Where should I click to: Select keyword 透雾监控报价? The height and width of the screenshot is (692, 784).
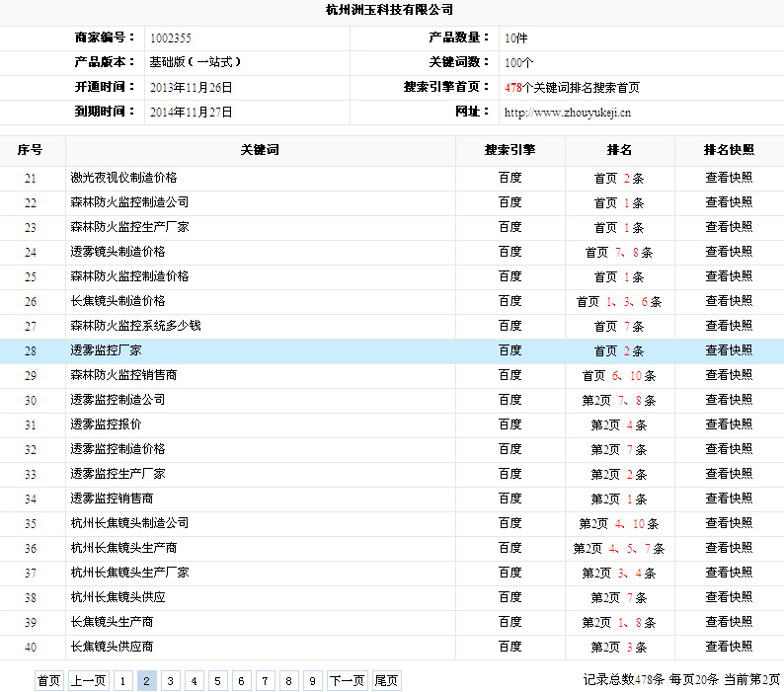click(x=106, y=424)
